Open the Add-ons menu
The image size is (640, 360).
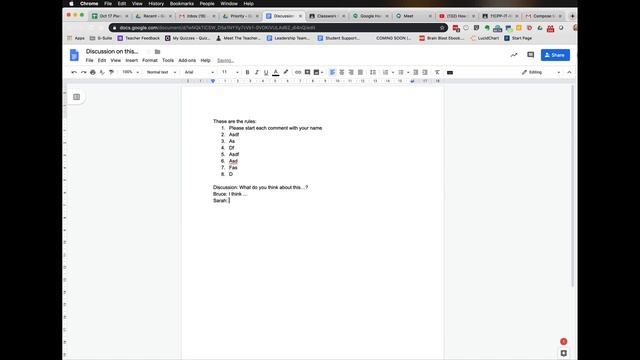point(187,60)
